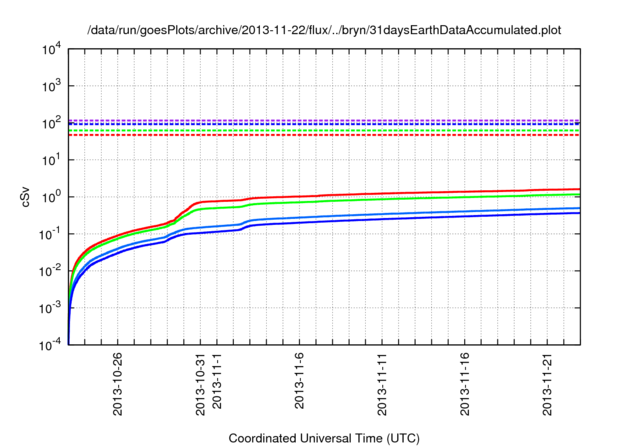Click the solid red accumulated dose curve
Viewport: 640px width, 448px height.
click(x=450, y=192)
